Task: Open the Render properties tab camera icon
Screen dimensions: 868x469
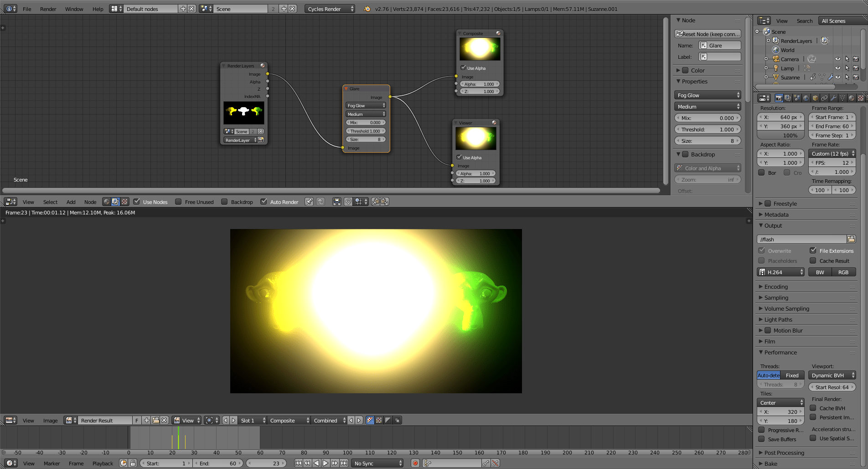Action: 779,98
